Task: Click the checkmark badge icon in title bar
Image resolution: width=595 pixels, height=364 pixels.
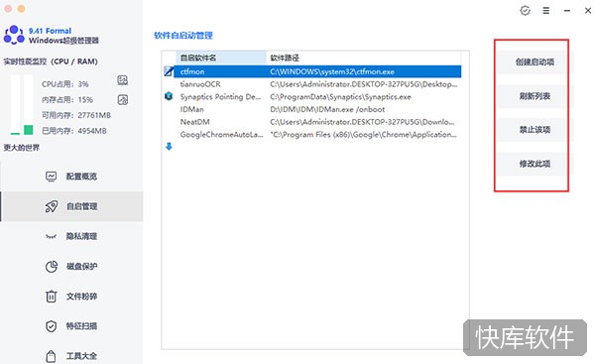Action: pyautogui.click(x=526, y=11)
